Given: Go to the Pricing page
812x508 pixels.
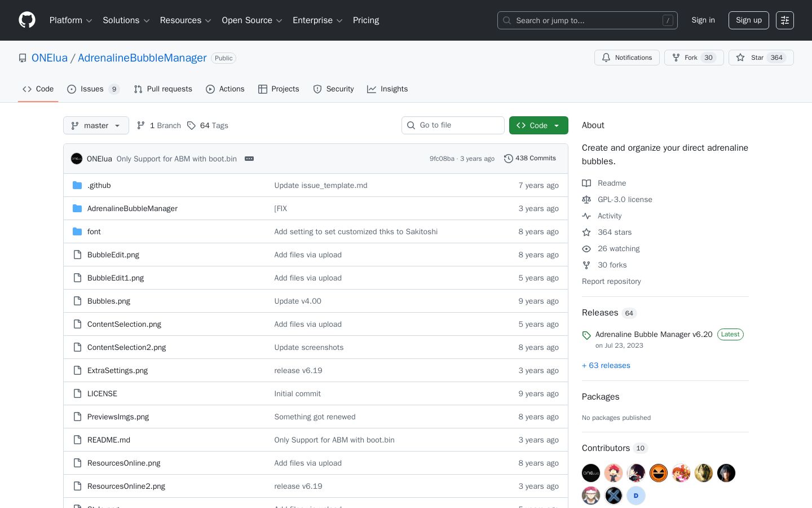Looking at the screenshot, I should tap(366, 20).
